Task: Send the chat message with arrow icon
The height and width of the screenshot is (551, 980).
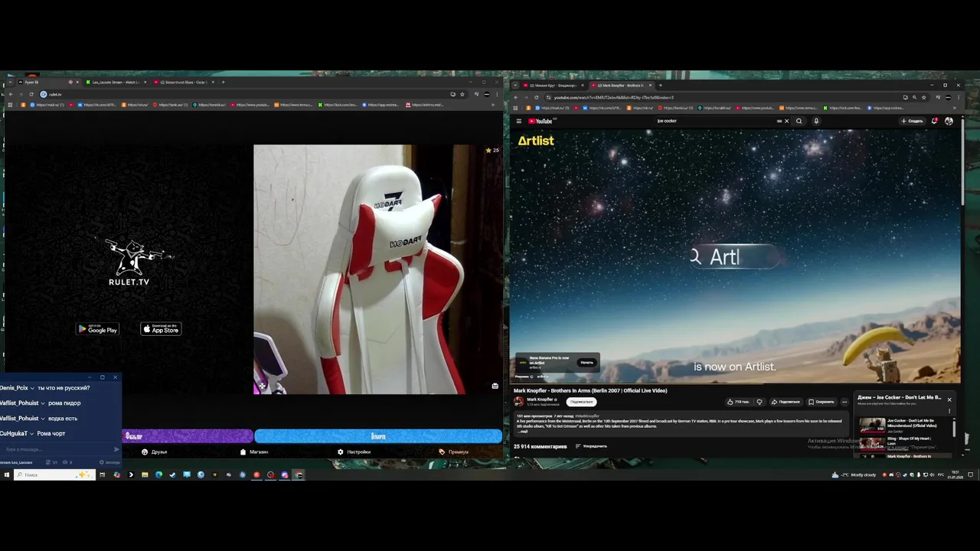Action: [116, 449]
